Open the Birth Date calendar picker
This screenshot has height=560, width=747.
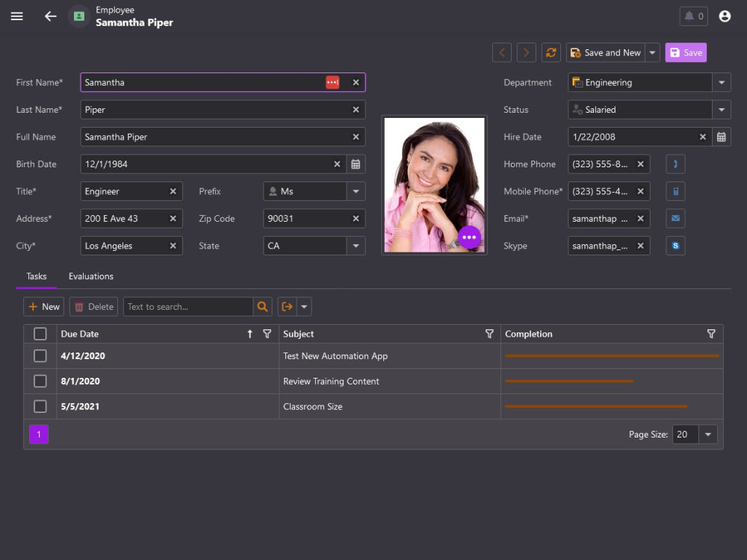(356, 164)
